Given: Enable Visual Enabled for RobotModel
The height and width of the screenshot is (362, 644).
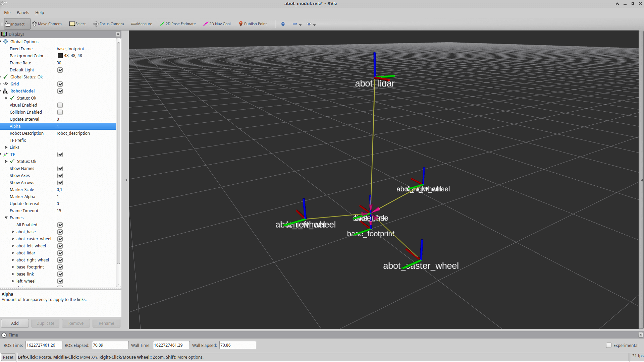Looking at the screenshot, I should pyautogui.click(x=60, y=105).
